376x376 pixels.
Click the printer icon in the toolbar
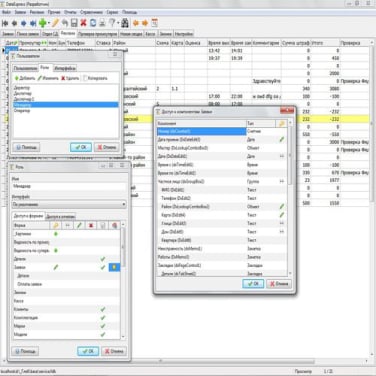102,23
